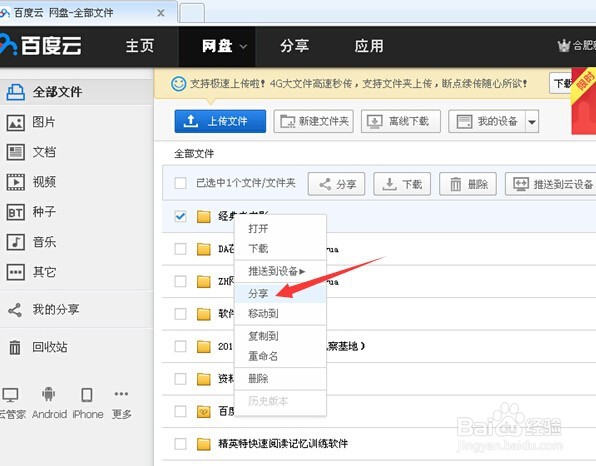Open the ZH folder icon
The height and width of the screenshot is (466, 596).
(x=204, y=282)
